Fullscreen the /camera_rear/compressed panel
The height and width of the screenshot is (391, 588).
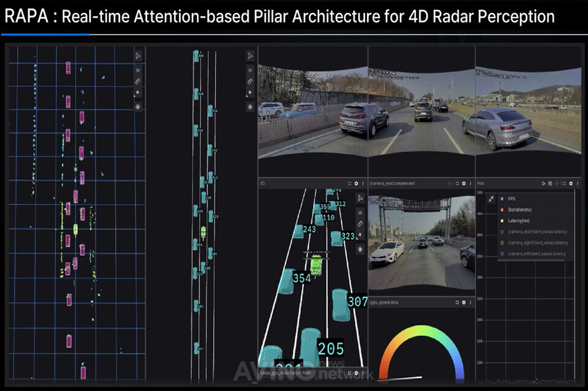click(x=456, y=183)
